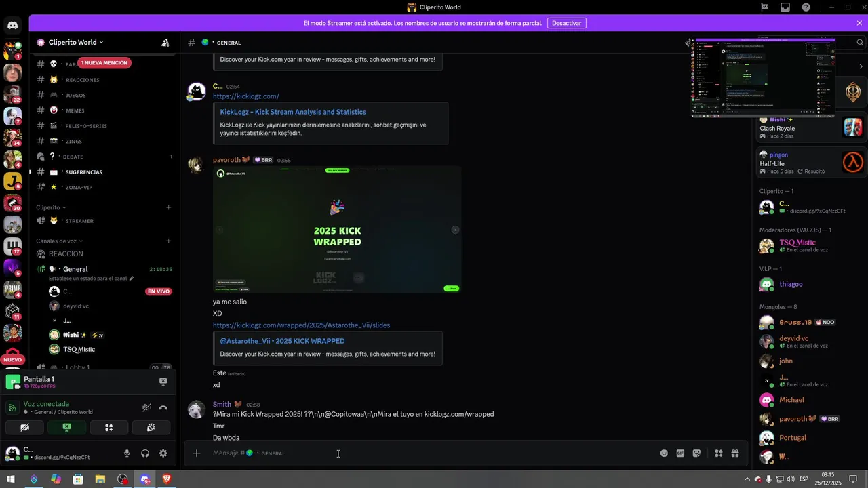868x488 pixels.
Task: Collapse the Canales de voz category
Action: point(59,241)
